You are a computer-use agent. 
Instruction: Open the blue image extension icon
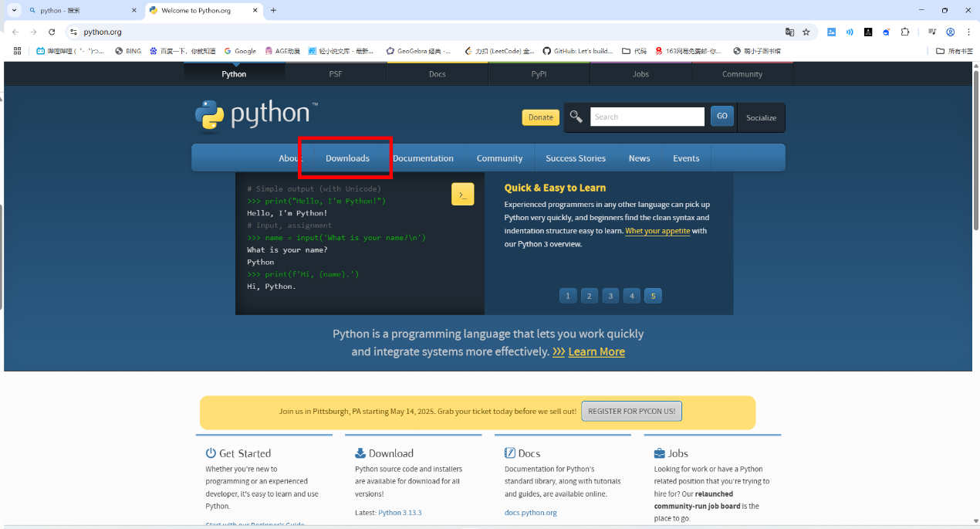[x=831, y=32]
